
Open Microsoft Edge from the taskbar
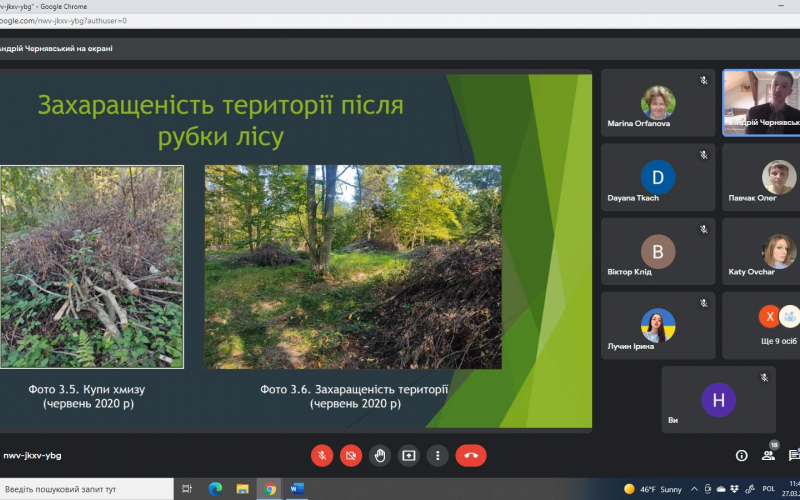(x=215, y=489)
